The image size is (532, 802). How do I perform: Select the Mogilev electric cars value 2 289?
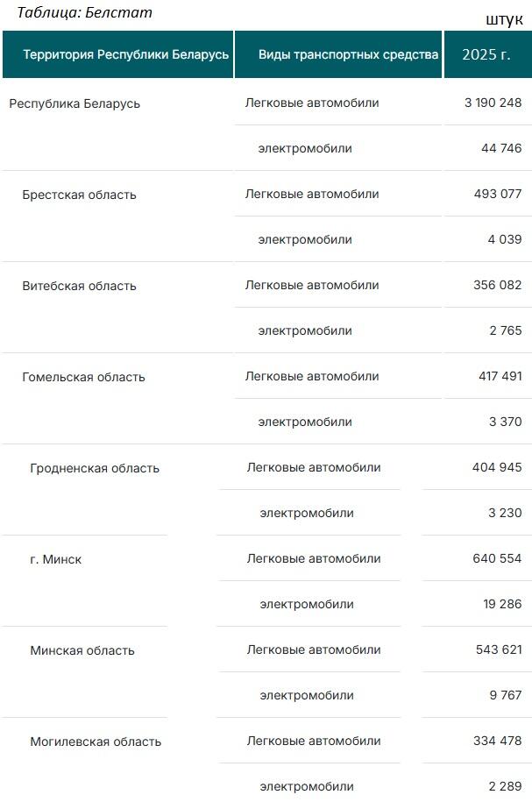click(x=505, y=786)
